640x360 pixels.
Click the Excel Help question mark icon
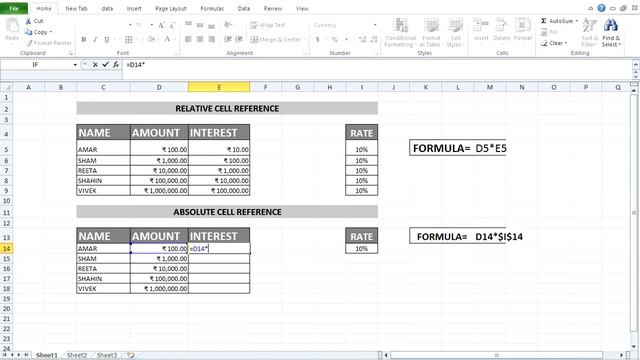point(601,8)
